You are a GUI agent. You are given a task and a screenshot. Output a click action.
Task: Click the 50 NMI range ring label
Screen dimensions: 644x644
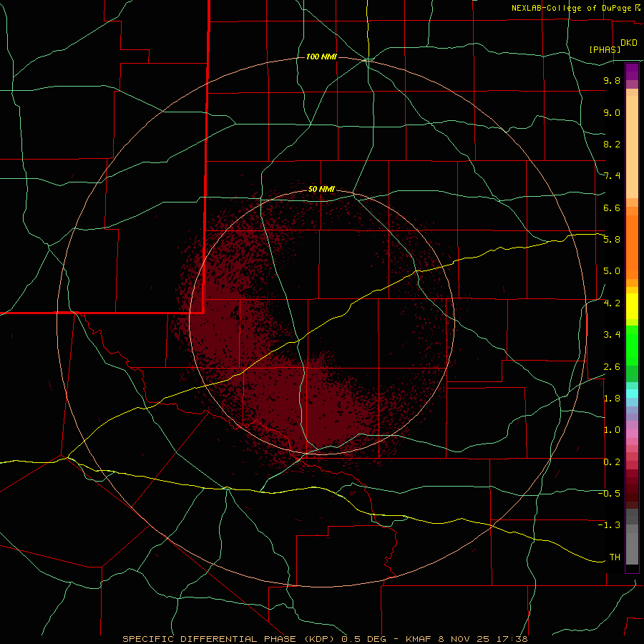pyautogui.click(x=321, y=190)
